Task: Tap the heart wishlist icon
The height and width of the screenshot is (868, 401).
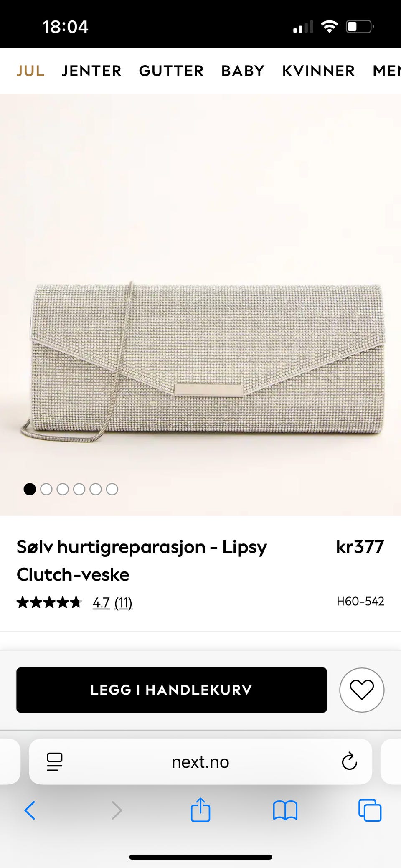Action: (361, 690)
